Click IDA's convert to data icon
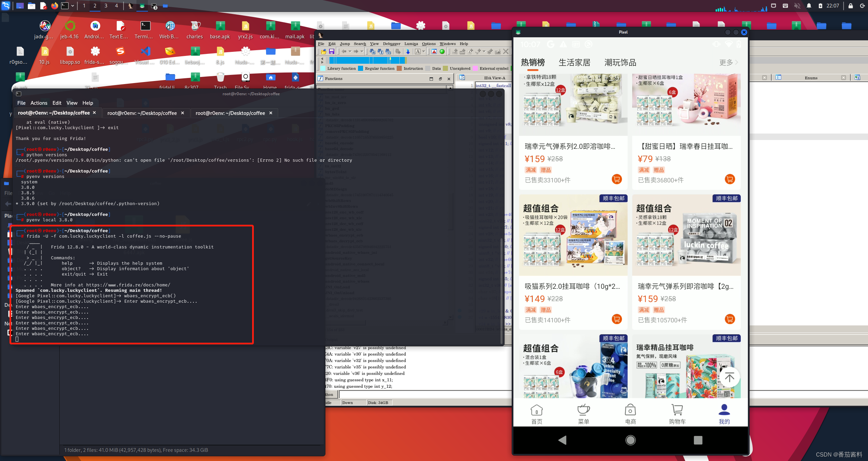This screenshot has width=868, height=461. pyautogui.click(x=463, y=52)
